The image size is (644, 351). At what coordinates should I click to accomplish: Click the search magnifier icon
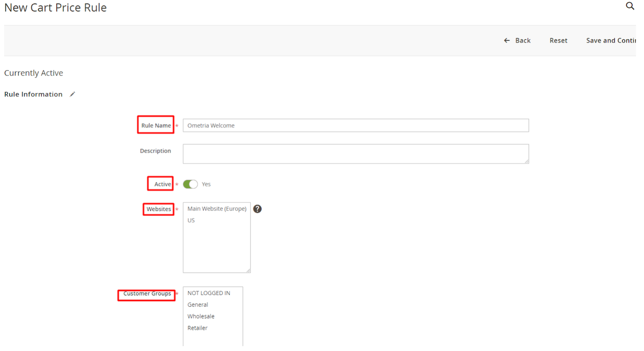[x=630, y=6]
